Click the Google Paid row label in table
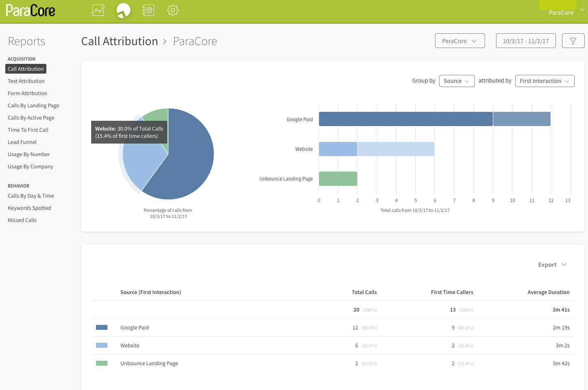The image size is (588, 390). (x=135, y=327)
